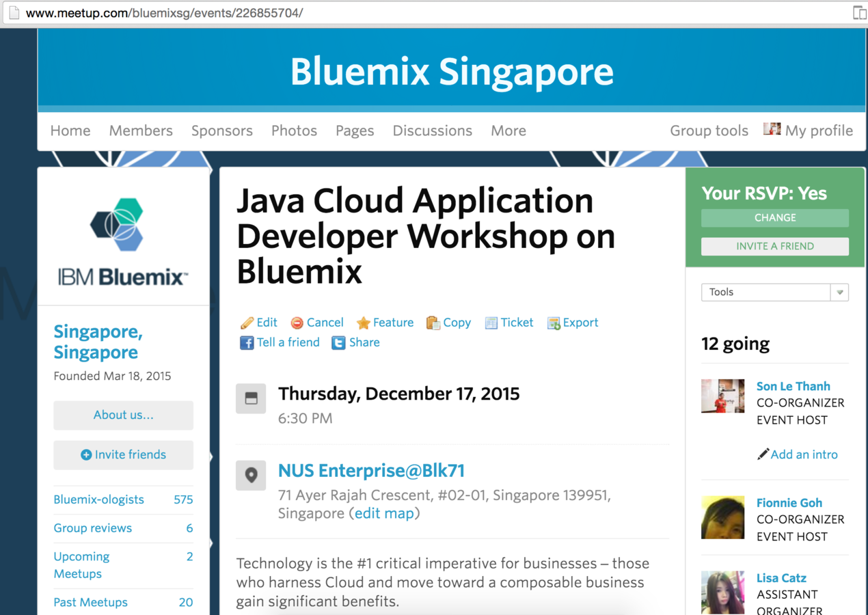
Task: Click the About us… button
Action: (x=124, y=415)
